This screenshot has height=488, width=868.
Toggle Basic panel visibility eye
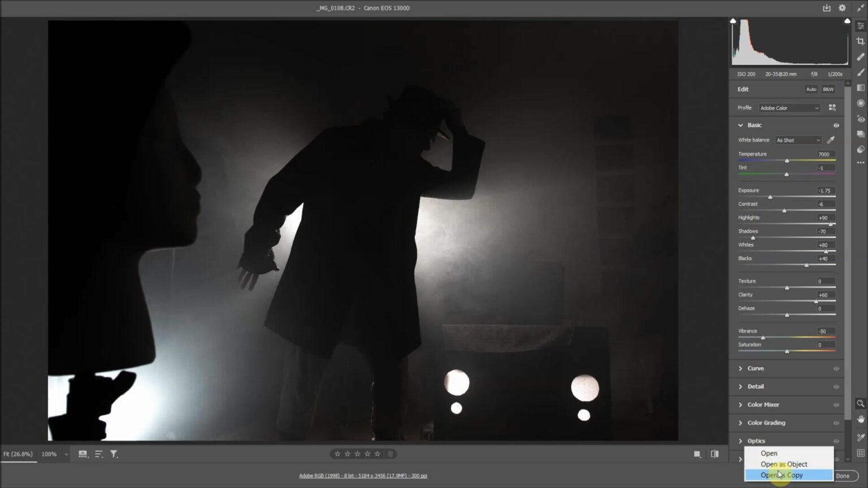click(836, 125)
